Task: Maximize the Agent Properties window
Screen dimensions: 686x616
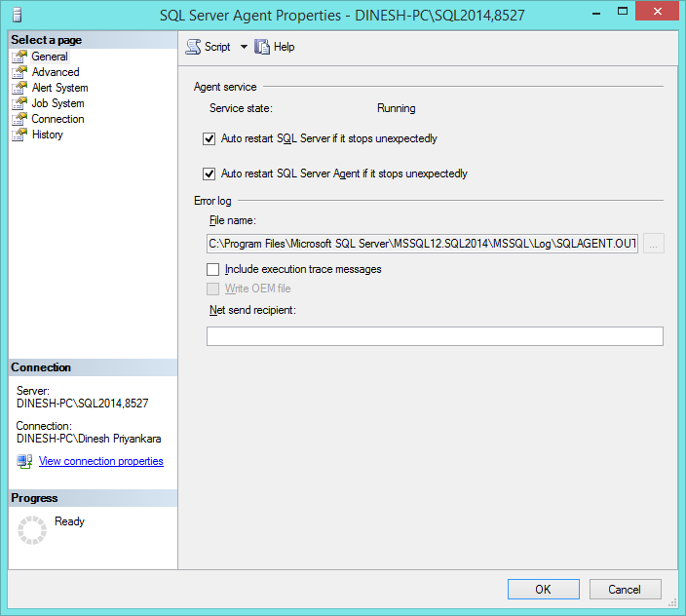Action: pyautogui.click(x=622, y=12)
